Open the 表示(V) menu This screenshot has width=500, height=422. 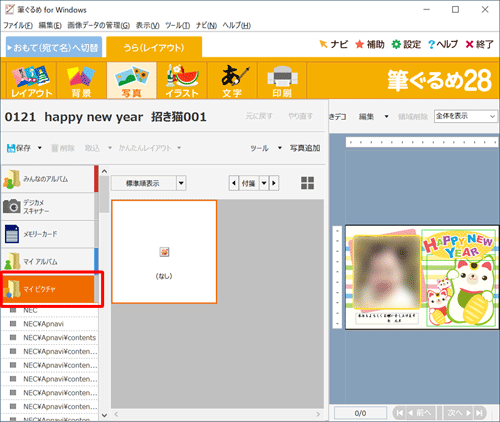148,26
